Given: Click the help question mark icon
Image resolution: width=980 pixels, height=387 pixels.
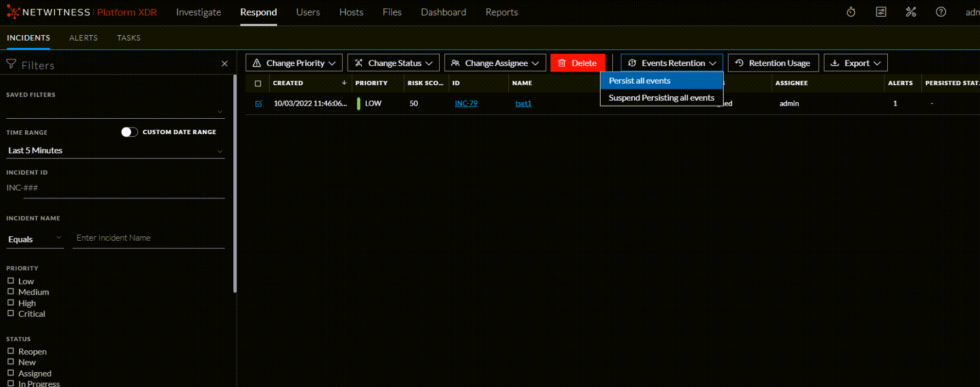Looking at the screenshot, I should [x=940, y=12].
